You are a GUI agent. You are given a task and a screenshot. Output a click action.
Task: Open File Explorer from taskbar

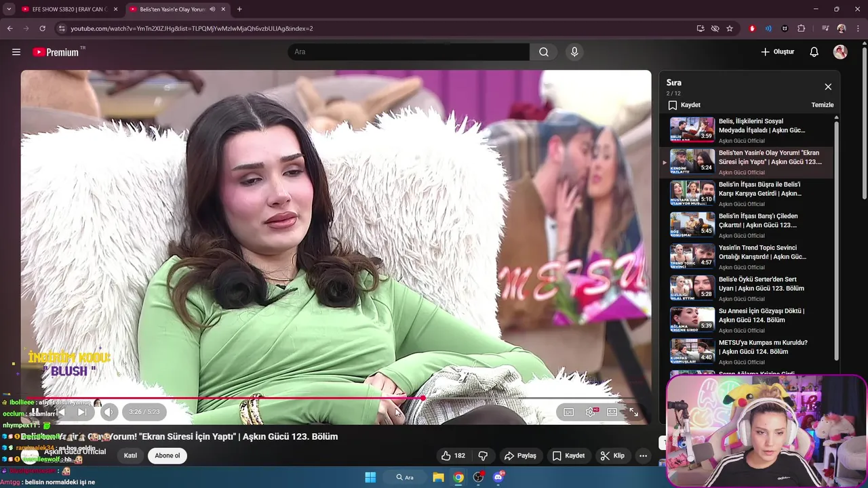coord(439,477)
